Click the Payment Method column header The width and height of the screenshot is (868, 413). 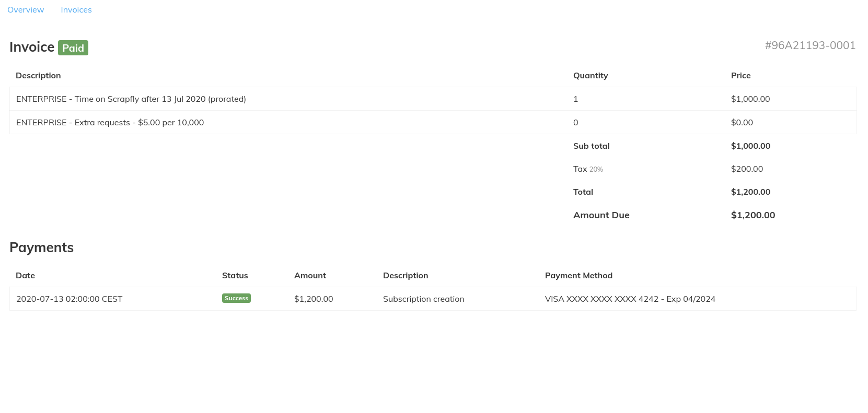pyautogui.click(x=578, y=276)
